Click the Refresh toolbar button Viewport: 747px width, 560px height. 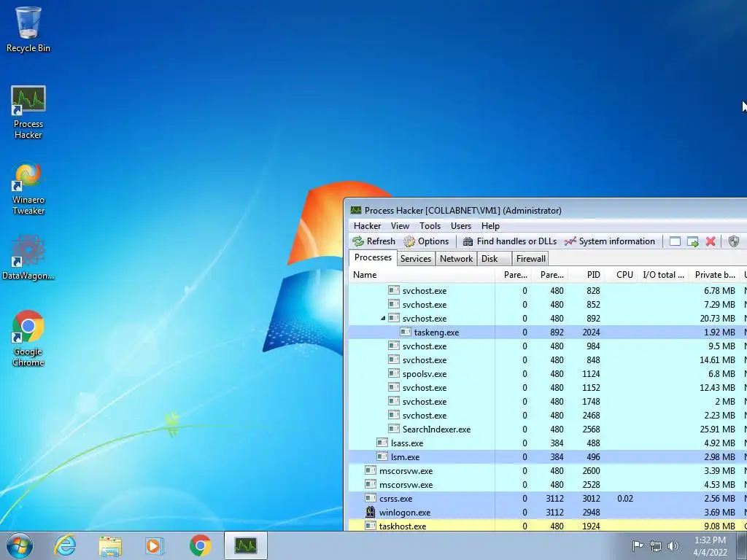(x=374, y=241)
